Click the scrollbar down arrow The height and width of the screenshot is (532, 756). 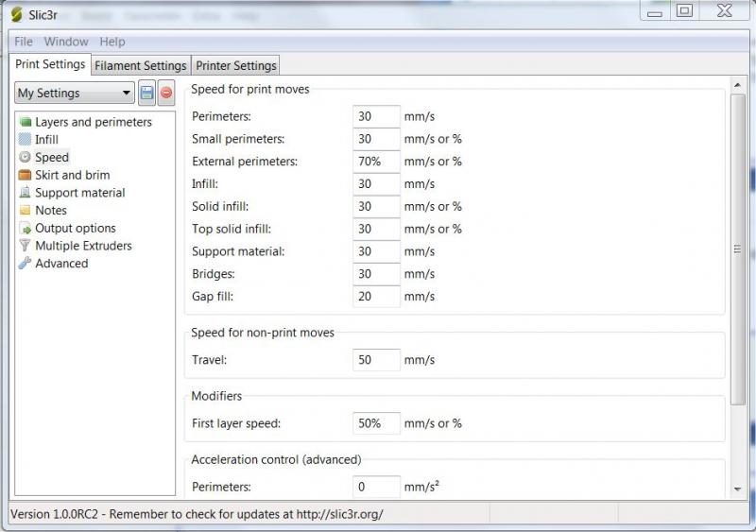(x=737, y=489)
